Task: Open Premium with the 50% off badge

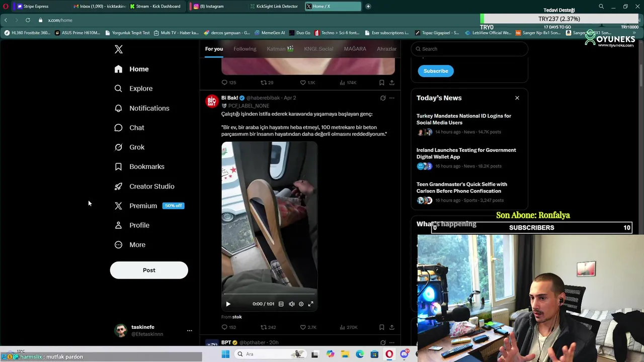Action: (x=149, y=206)
